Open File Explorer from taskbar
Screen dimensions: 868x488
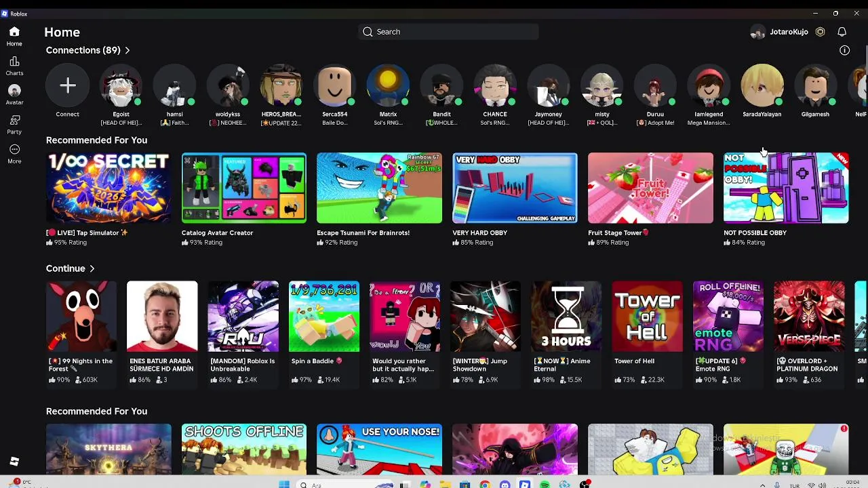[x=445, y=485]
